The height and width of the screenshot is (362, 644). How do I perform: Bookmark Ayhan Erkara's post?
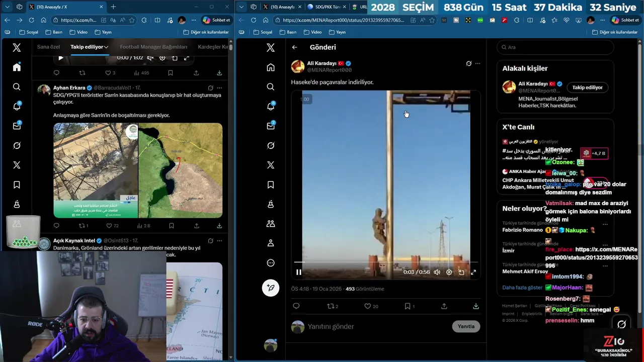(171, 226)
